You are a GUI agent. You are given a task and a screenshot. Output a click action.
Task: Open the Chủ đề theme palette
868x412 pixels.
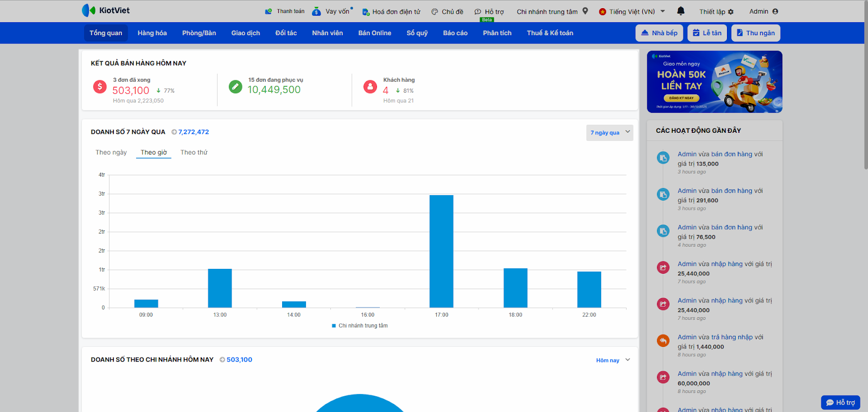(x=435, y=12)
